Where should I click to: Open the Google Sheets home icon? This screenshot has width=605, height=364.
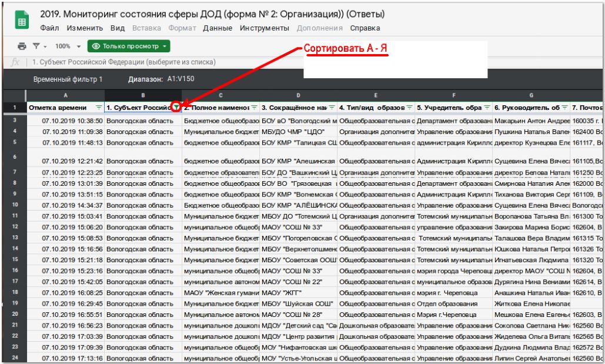tap(21, 21)
